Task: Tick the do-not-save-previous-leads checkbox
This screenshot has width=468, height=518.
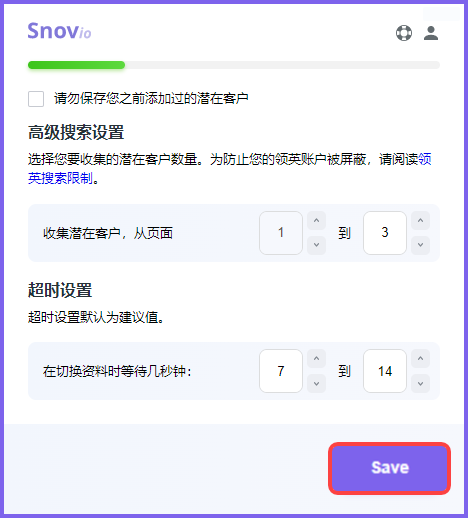Action: click(x=36, y=99)
